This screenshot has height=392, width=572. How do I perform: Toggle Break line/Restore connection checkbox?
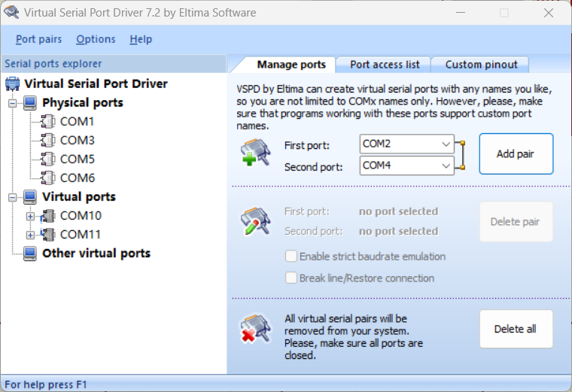tap(291, 278)
